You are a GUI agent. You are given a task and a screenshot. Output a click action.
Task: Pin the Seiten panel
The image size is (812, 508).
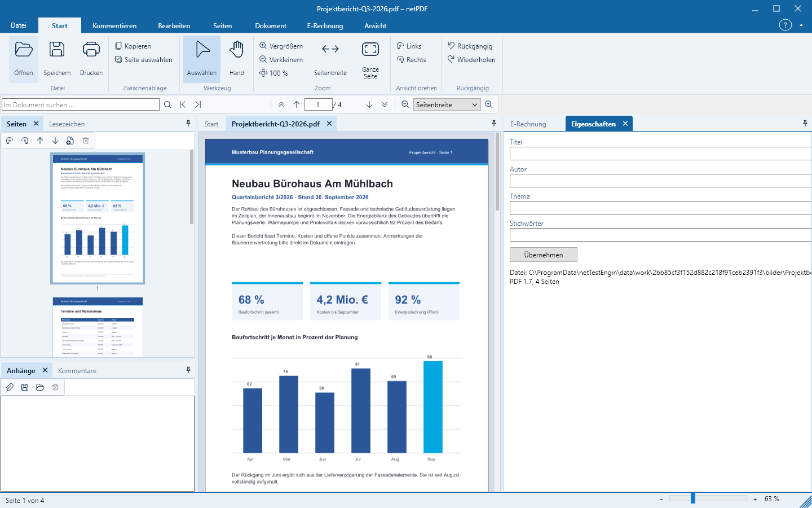tap(188, 124)
